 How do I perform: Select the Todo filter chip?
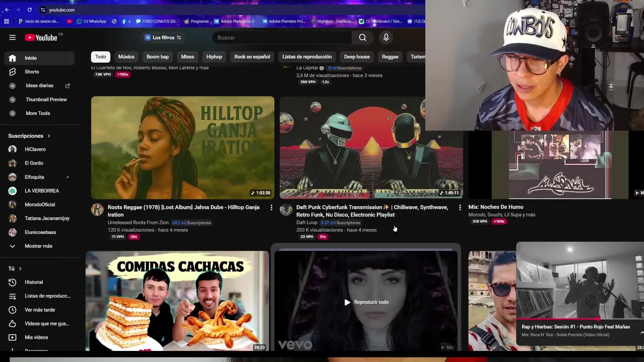point(101,57)
